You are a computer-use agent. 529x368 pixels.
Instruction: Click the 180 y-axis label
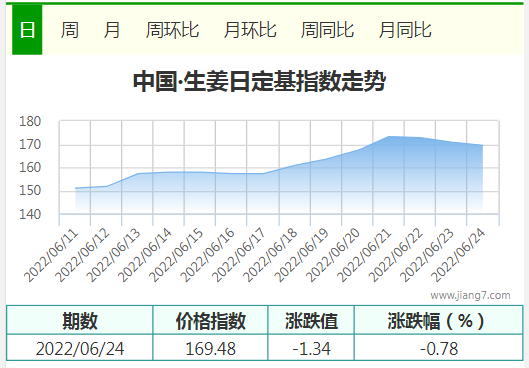point(30,121)
